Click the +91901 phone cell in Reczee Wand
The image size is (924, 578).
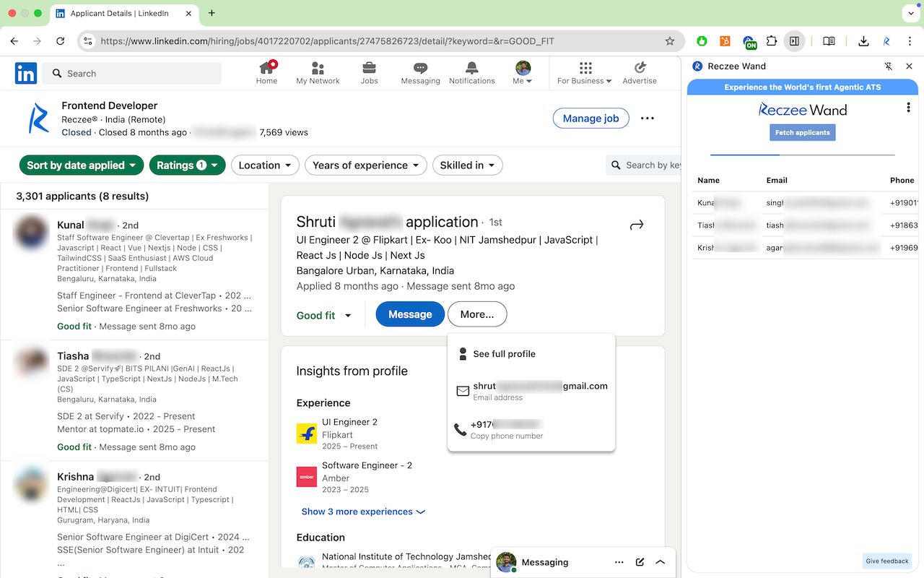904,203
